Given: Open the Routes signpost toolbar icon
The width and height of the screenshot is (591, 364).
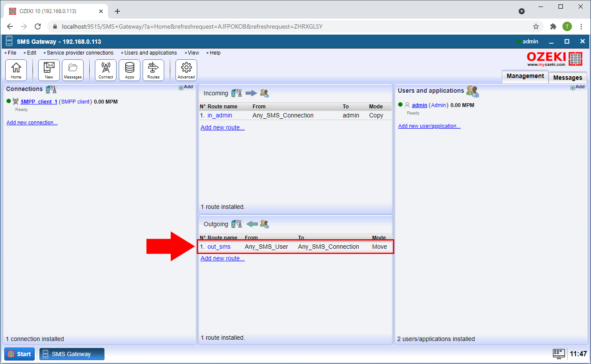Looking at the screenshot, I should click(x=153, y=70).
